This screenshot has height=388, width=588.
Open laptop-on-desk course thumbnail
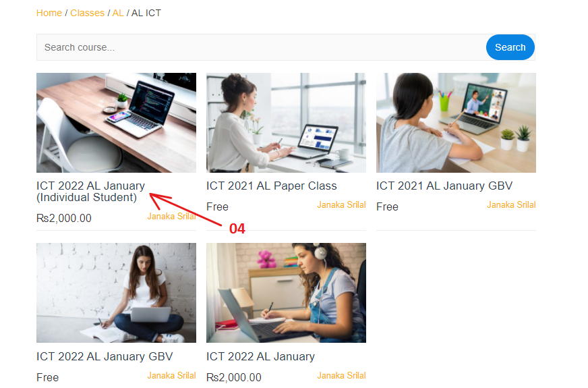(x=116, y=123)
